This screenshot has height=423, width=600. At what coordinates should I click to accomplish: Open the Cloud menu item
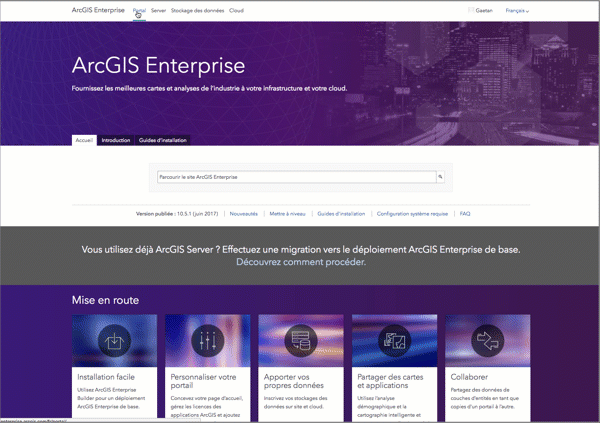click(x=236, y=11)
